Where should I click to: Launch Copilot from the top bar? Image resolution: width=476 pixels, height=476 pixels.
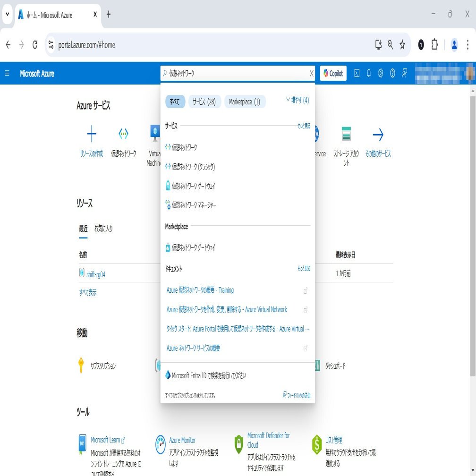click(x=332, y=73)
